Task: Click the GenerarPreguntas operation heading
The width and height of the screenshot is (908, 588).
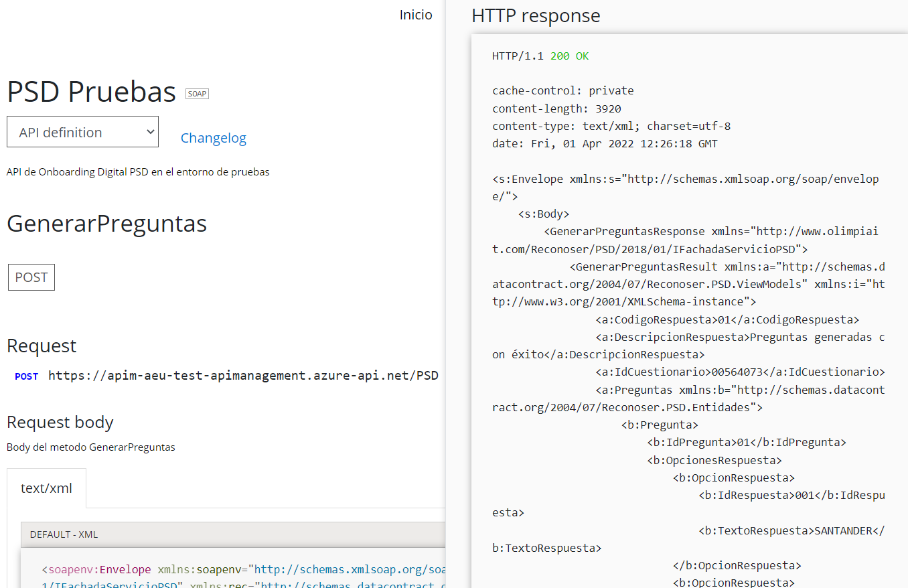Action: 106,223
